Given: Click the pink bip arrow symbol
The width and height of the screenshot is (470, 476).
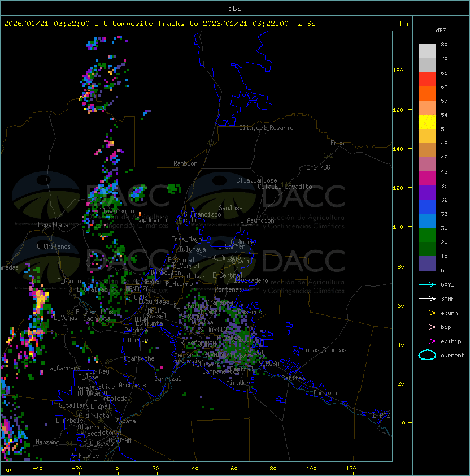Looking at the screenshot, I should (427, 327).
